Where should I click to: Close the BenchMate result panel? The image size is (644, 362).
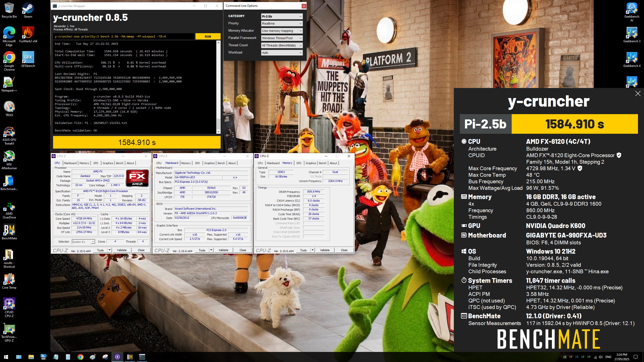point(638,94)
